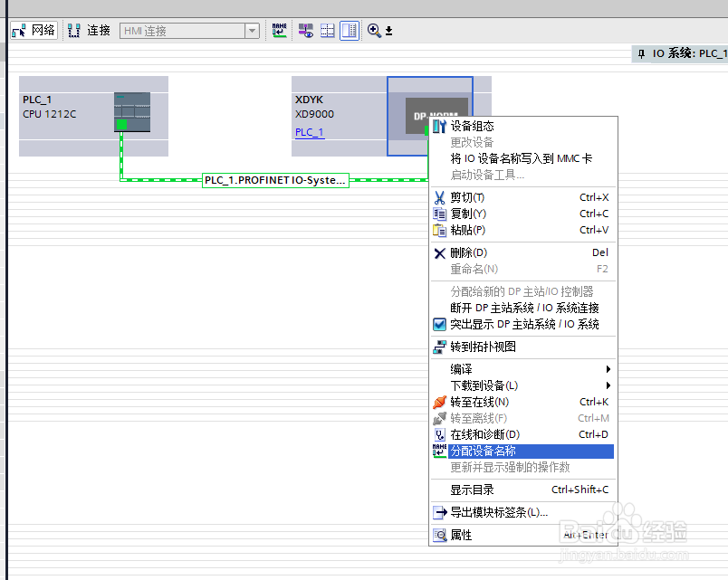Choose 转至在线(N) menu entry
The width and height of the screenshot is (728, 580).
point(522,402)
